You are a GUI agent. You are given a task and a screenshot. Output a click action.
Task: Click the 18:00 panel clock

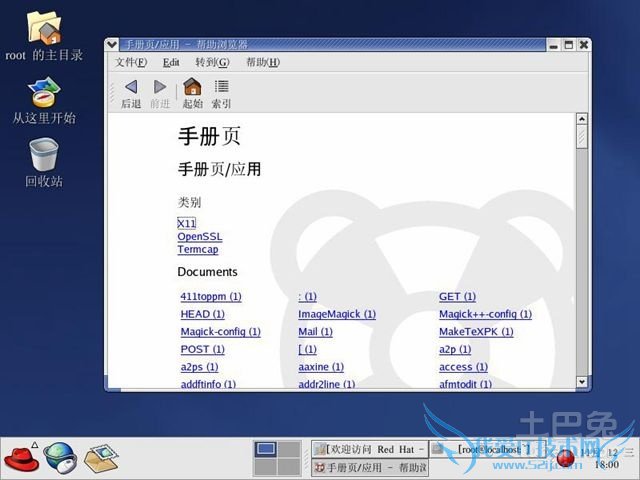[607, 464]
